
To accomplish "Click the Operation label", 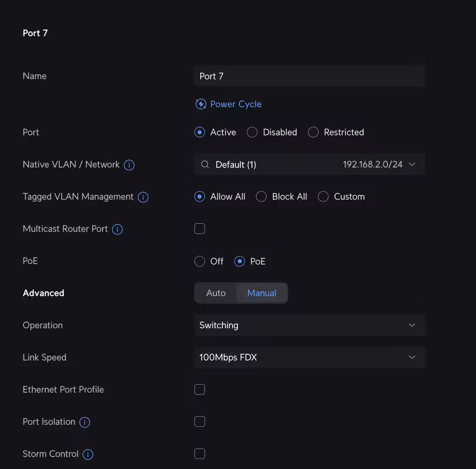I will click(x=43, y=325).
